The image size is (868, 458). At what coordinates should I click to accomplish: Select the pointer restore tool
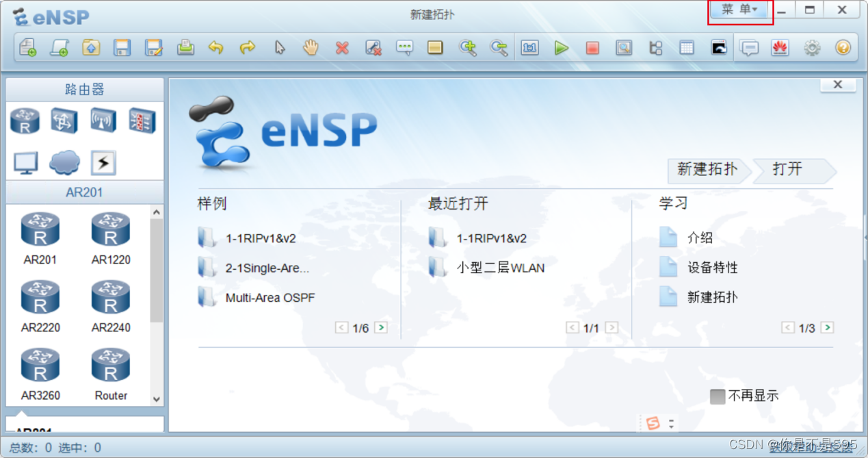tap(279, 48)
